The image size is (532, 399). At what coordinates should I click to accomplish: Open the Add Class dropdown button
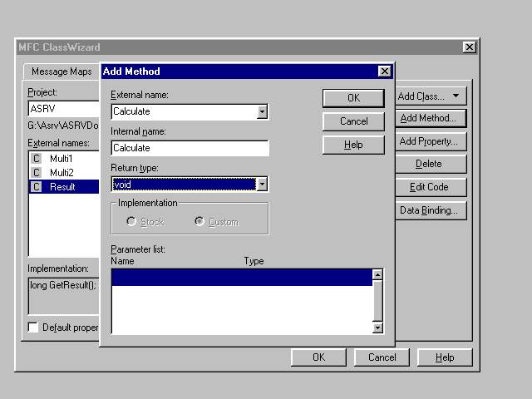[x=431, y=96]
